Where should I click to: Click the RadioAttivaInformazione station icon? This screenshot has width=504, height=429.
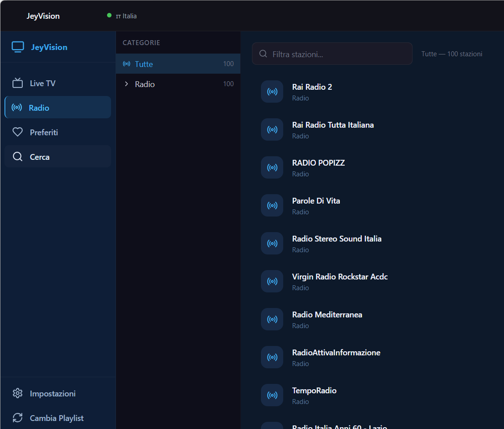pos(272,358)
